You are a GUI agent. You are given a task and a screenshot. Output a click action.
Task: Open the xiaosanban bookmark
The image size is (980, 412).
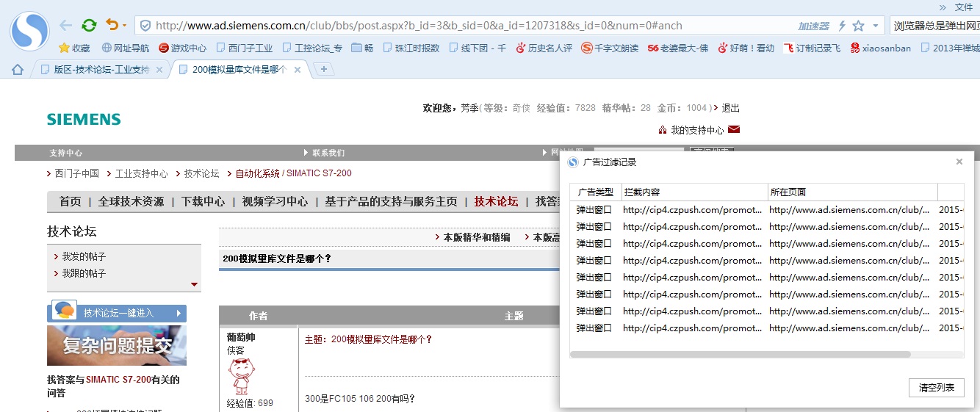pos(880,48)
